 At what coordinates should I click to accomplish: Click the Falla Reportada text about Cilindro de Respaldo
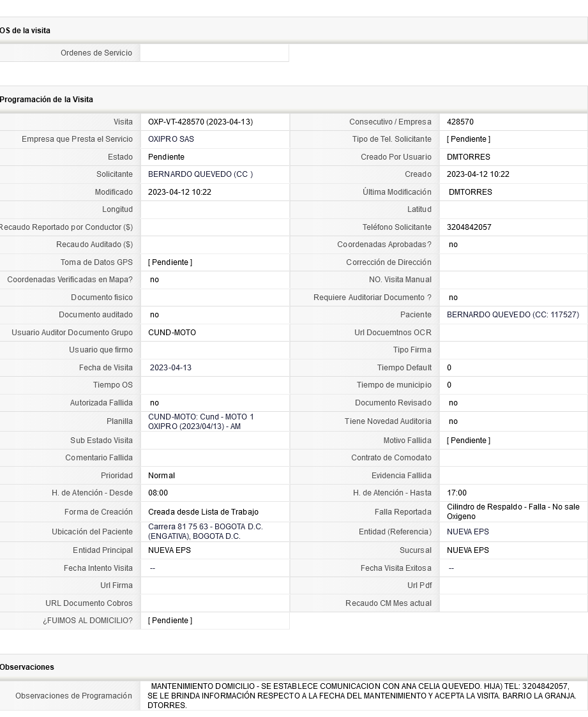tap(513, 511)
